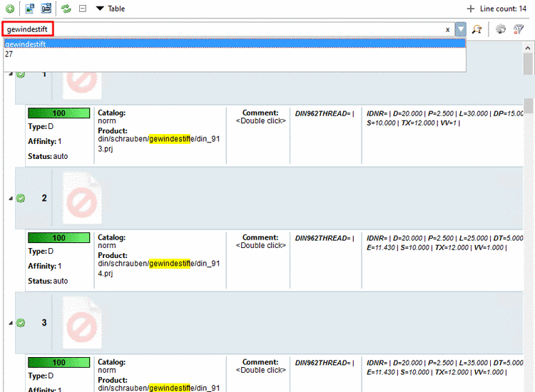Collapse the expander for row 3
The image size is (535, 392).
point(11,323)
